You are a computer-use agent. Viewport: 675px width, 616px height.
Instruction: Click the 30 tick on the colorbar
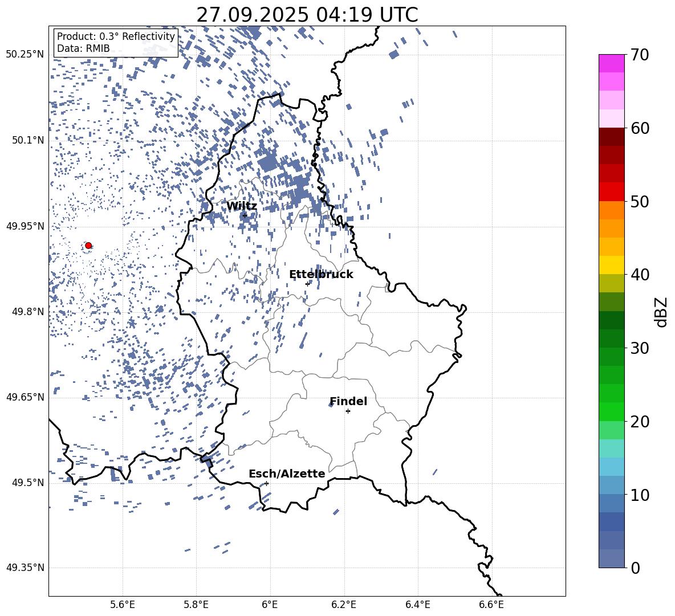click(639, 348)
